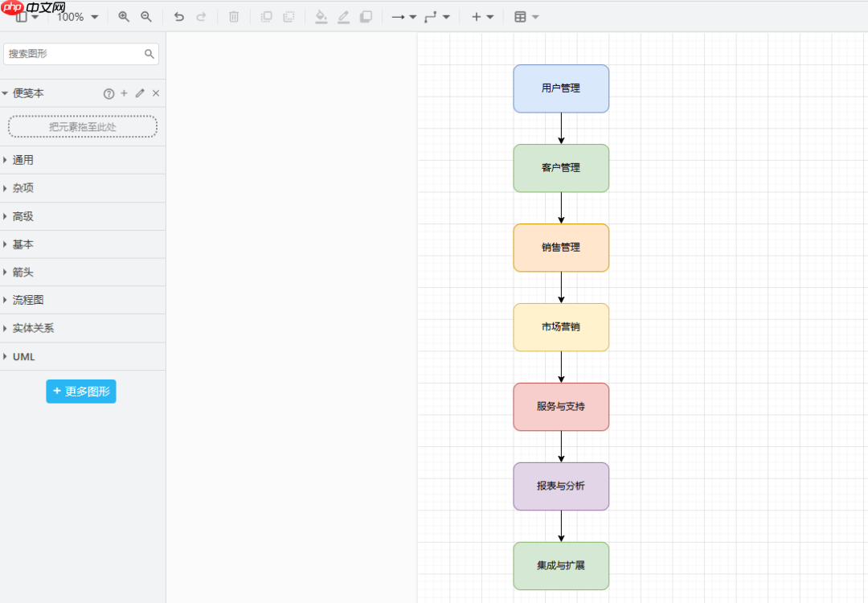Image resolution: width=868 pixels, height=603 pixels.
Task: Open the connection arrow style dropdown
Action: click(403, 17)
